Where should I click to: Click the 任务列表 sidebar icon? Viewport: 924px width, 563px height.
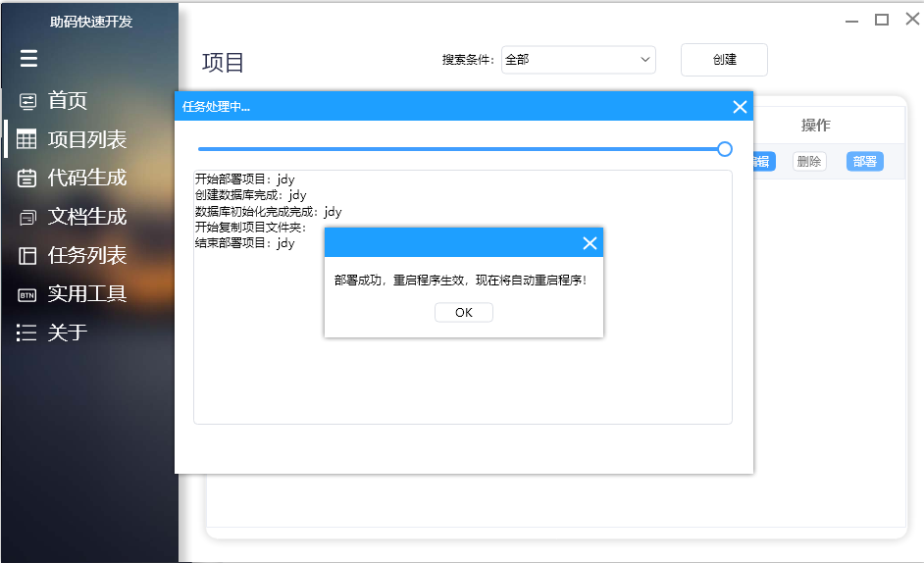coord(27,256)
